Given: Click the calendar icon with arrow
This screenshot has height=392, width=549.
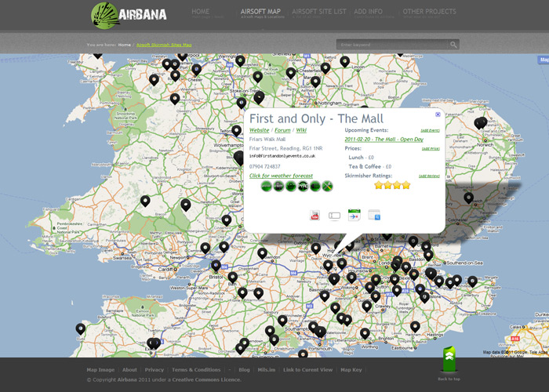Looking at the screenshot, I should [x=354, y=216].
